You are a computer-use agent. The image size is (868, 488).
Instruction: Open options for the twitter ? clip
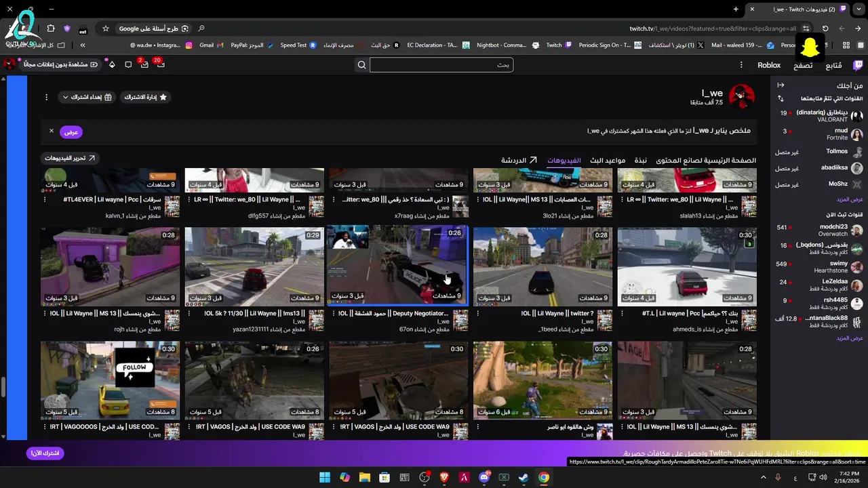[478, 313]
